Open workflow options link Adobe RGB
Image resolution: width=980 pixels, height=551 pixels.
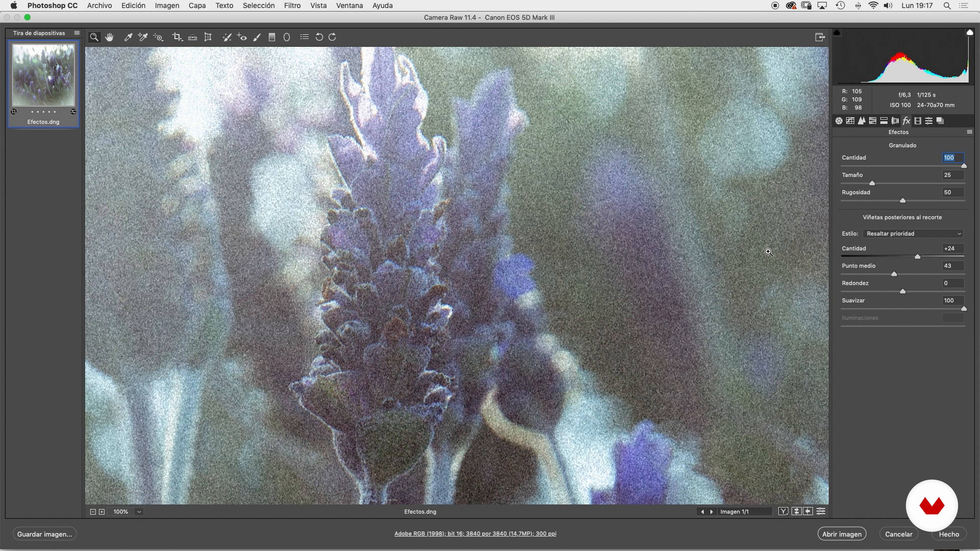pos(475,533)
